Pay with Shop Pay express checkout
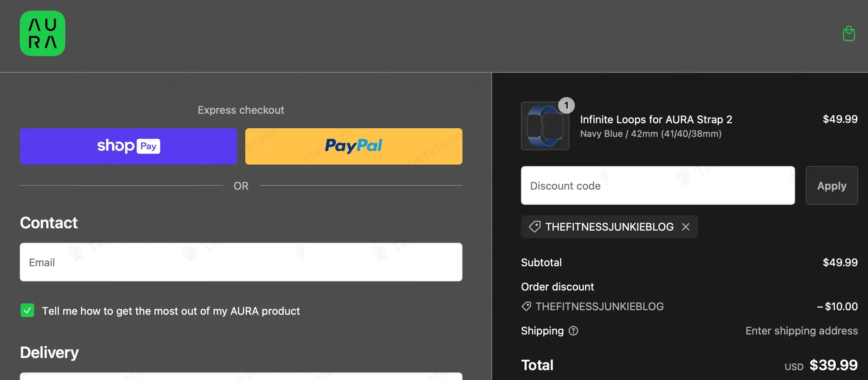This screenshot has height=380, width=868. (128, 146)
